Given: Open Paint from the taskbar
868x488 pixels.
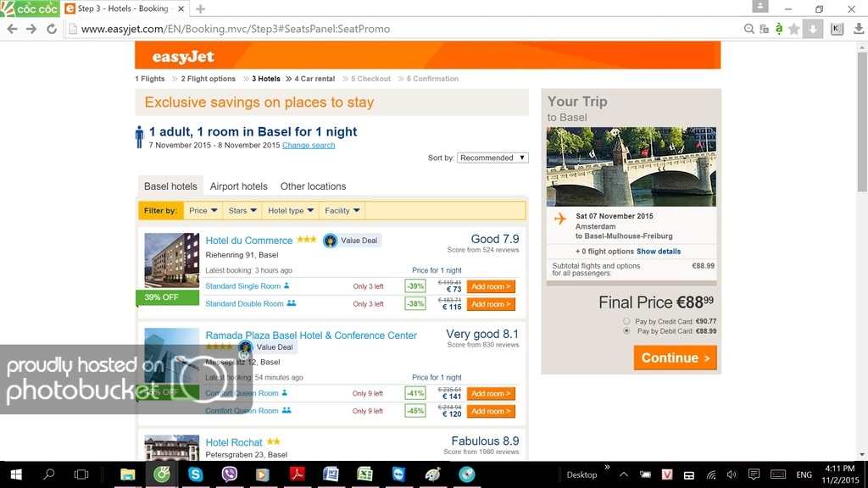Looking at the screenshot, I should [433, 474].
